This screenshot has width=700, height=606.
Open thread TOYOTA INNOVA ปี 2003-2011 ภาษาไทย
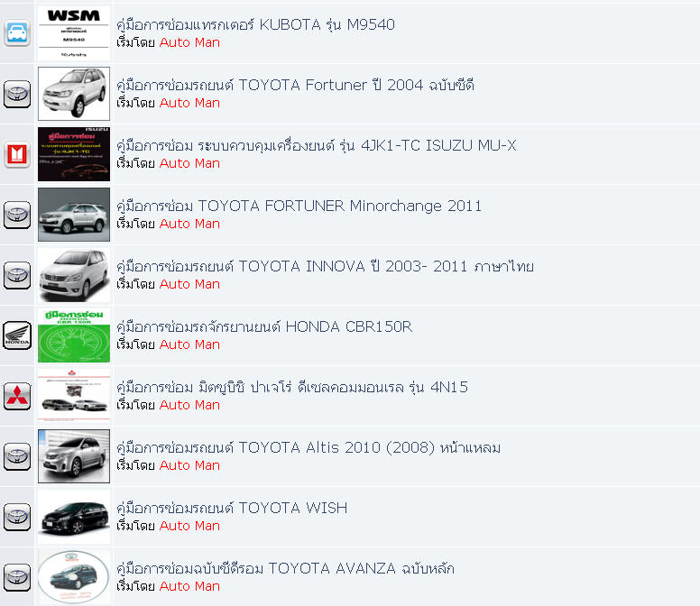(x=325, y=266)
